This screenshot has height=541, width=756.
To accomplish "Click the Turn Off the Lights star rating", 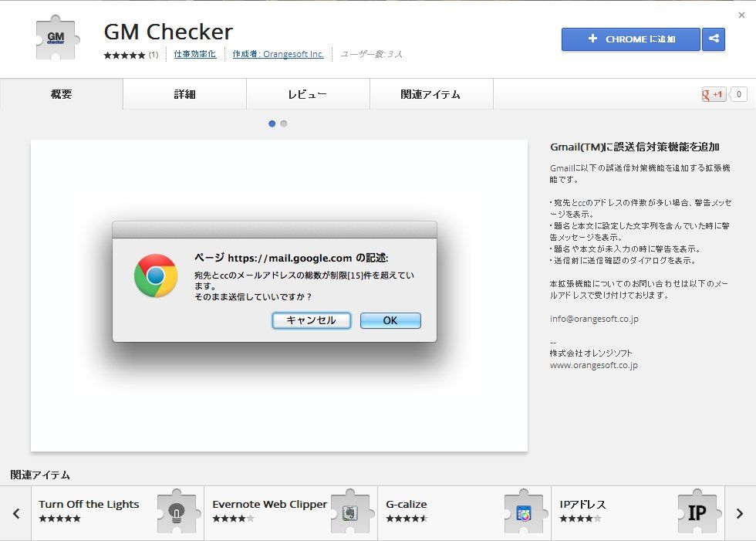I will 60,519.
